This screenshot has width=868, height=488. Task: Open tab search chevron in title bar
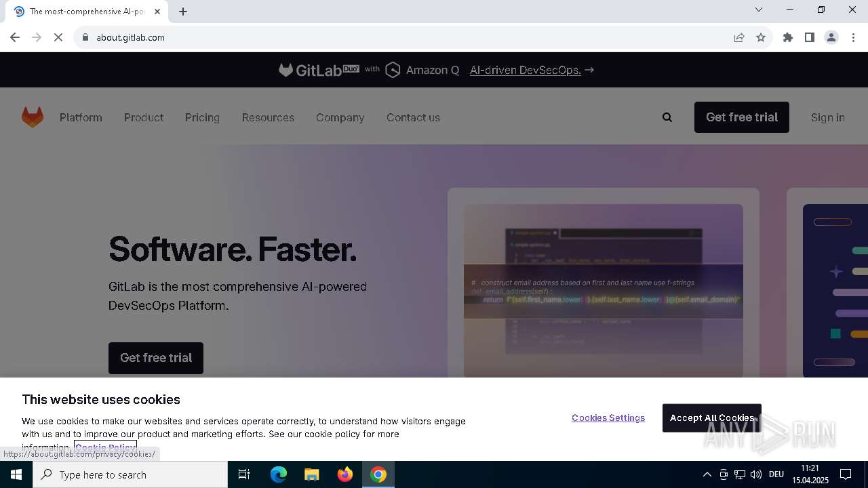tap(759, 9)
